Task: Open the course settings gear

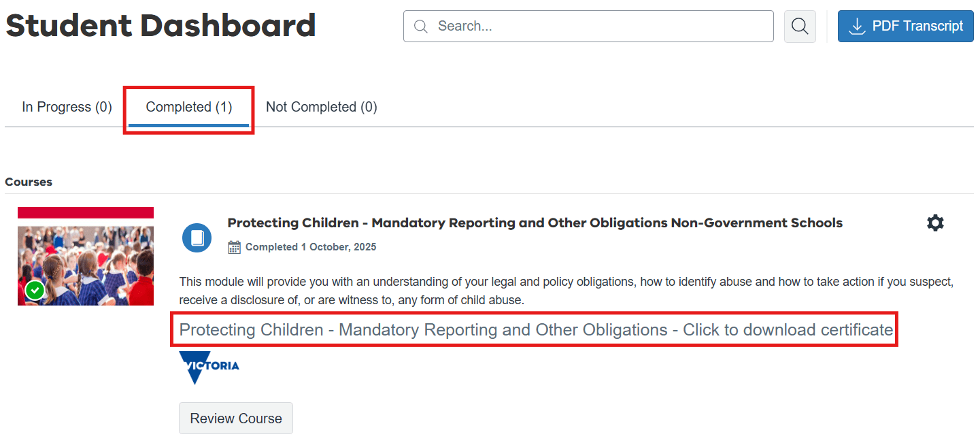Action: (935, 223)
